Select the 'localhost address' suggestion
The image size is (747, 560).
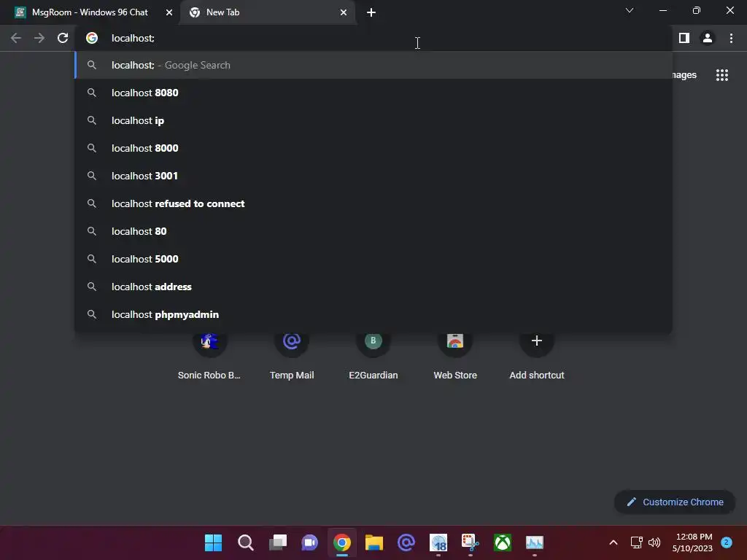click(373, 287)
